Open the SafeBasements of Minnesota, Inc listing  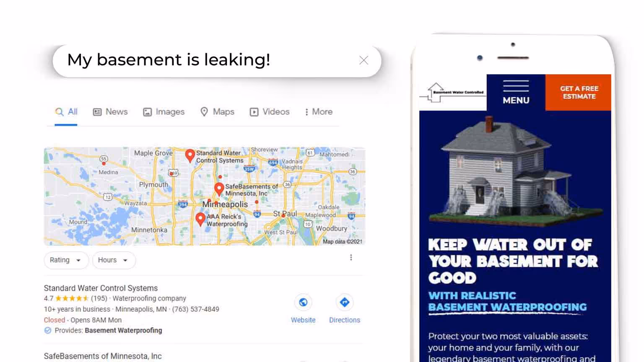(x=103, y=356)
